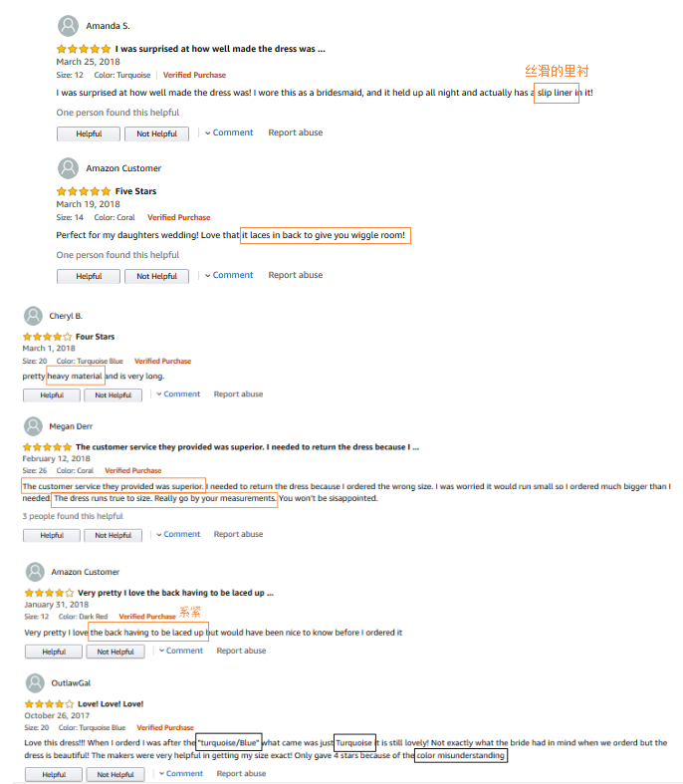The image size is (683, 784).
Task: Click Megan Derr's avatar icon
Action: (x=34, y=426)
